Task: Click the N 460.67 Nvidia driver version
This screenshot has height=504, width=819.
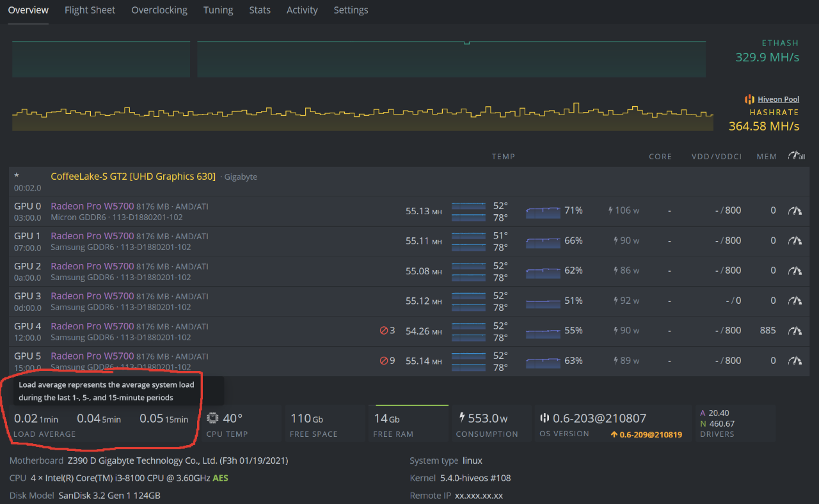Action: coord(717,423)
